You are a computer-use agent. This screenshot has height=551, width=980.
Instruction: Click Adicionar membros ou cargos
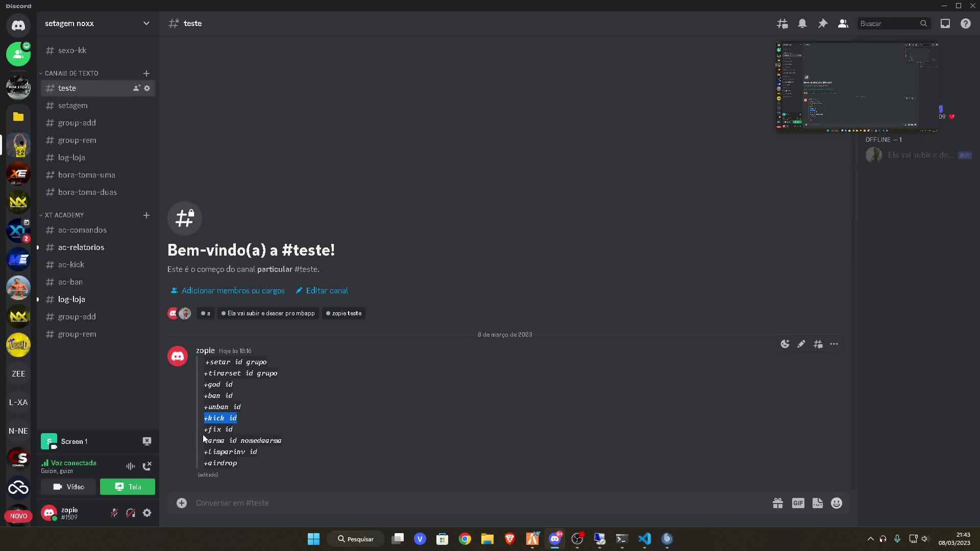click(233, 290)
